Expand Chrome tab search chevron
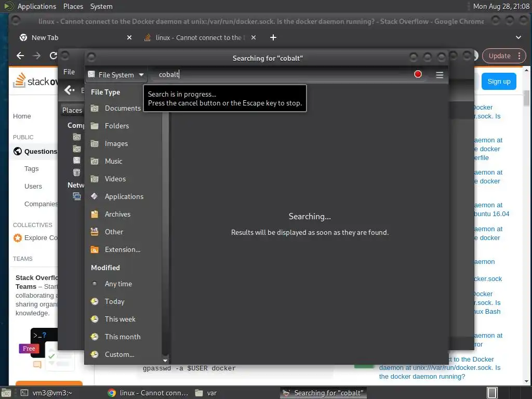532x399 pixels. [518, 37]
